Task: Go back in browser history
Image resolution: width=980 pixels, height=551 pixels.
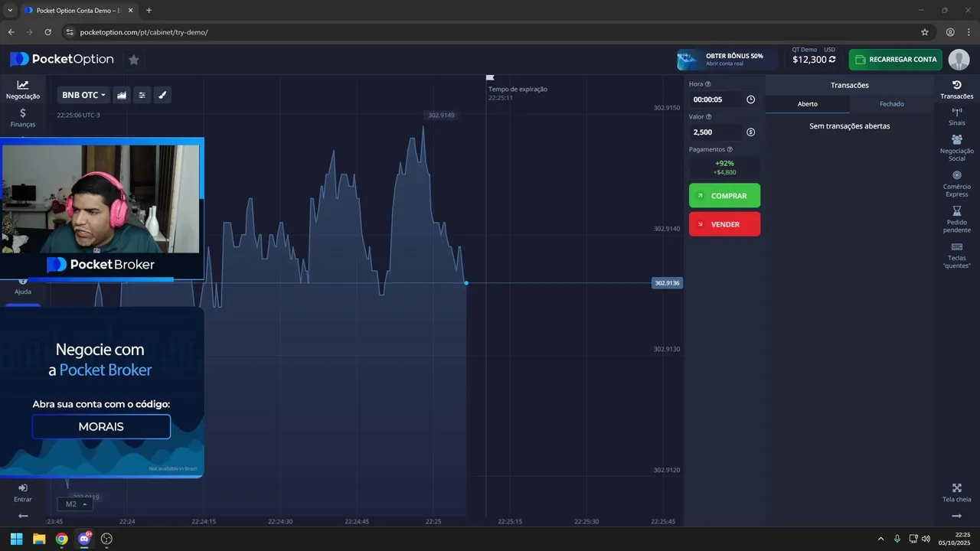Action: (11, 32)
